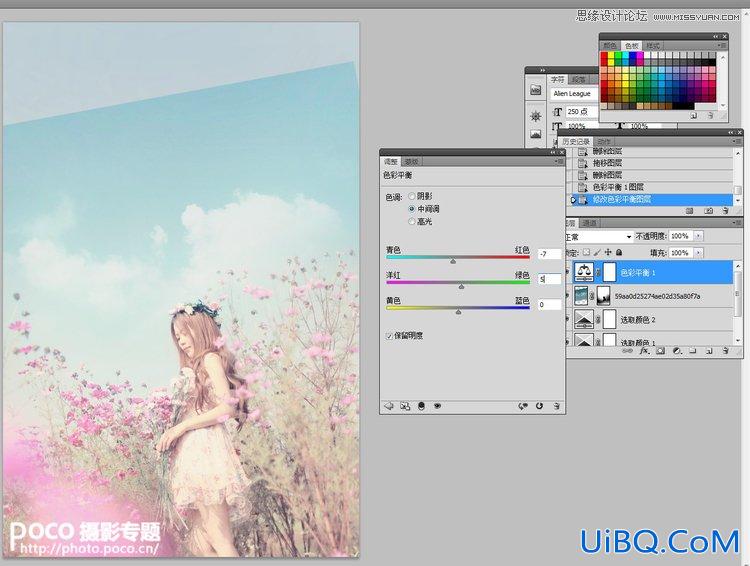
Task: Select the 阴影 (shadows) tone radio button
Action: pyautogui.click(x=412, y=196)
